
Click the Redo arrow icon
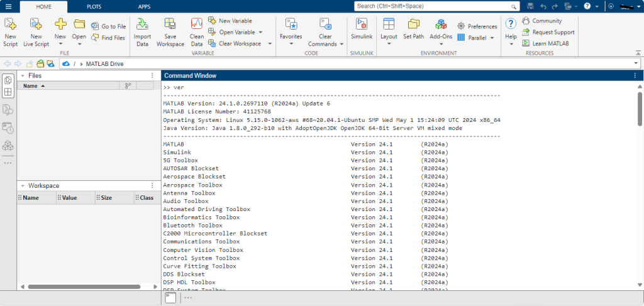[x=555, y=6]
